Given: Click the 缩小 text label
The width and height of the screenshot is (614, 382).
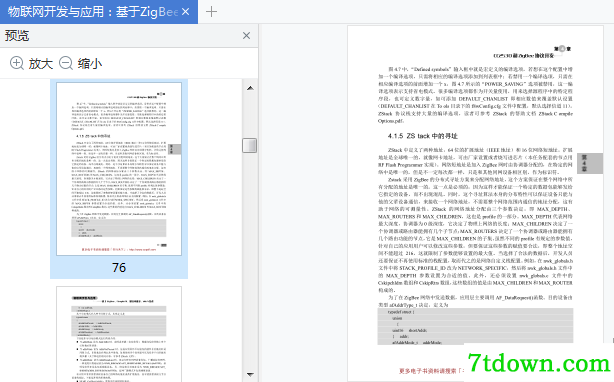Looking at the screenshot, I should pyautogui.click(x=90, y=63).
